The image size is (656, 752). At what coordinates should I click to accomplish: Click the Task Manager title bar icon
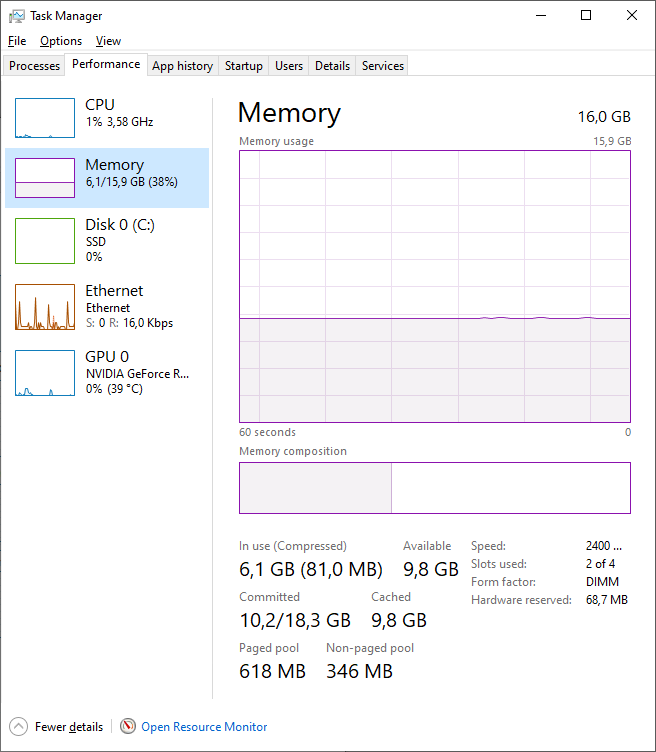(x=17, y=16)
